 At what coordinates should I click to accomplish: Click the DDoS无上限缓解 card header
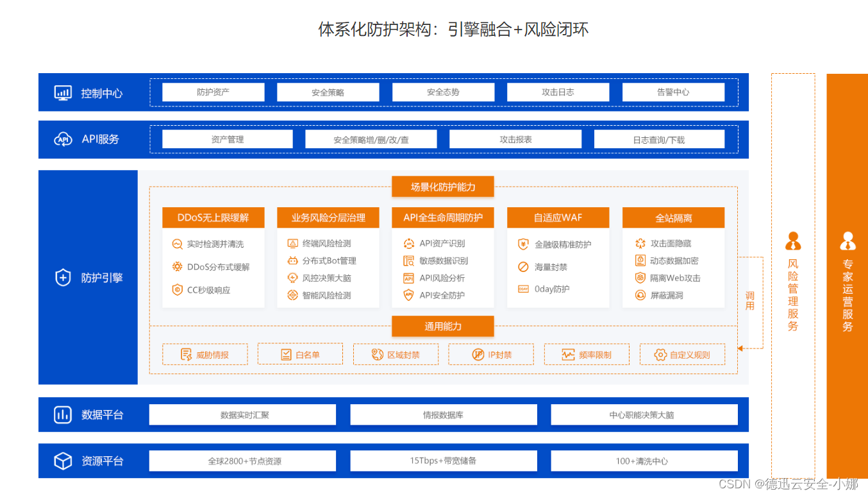(x=213, y=218)
